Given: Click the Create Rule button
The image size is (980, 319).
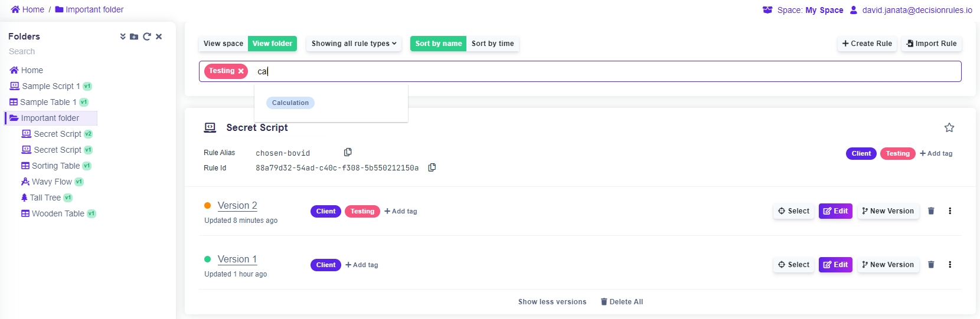Looking at the screenshot, I should pos(867,44).
